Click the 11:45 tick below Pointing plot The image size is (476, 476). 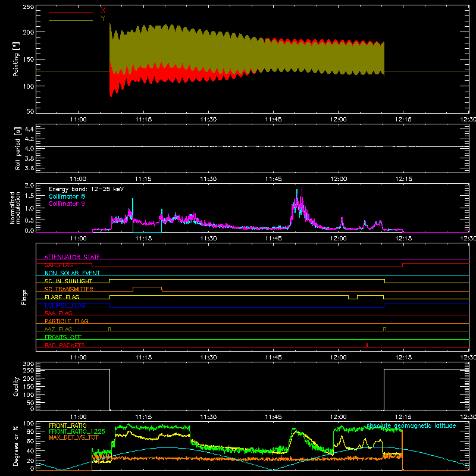pos(273,120)
